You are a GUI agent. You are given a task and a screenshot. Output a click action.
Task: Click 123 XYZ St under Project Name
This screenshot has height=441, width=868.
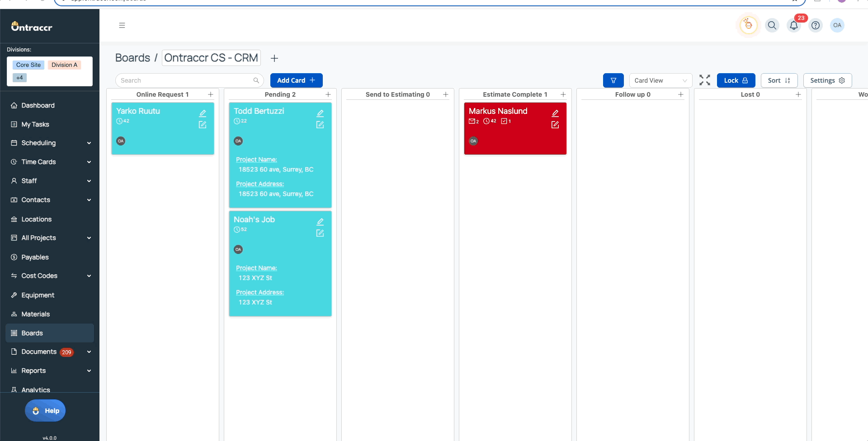click(x=255, y=278)
